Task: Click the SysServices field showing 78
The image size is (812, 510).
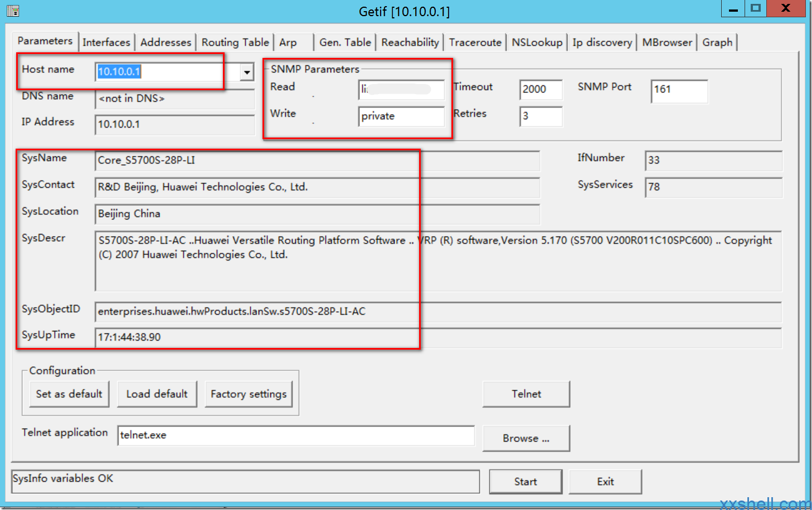Action: pyautogui.click(x=713, y=187)
